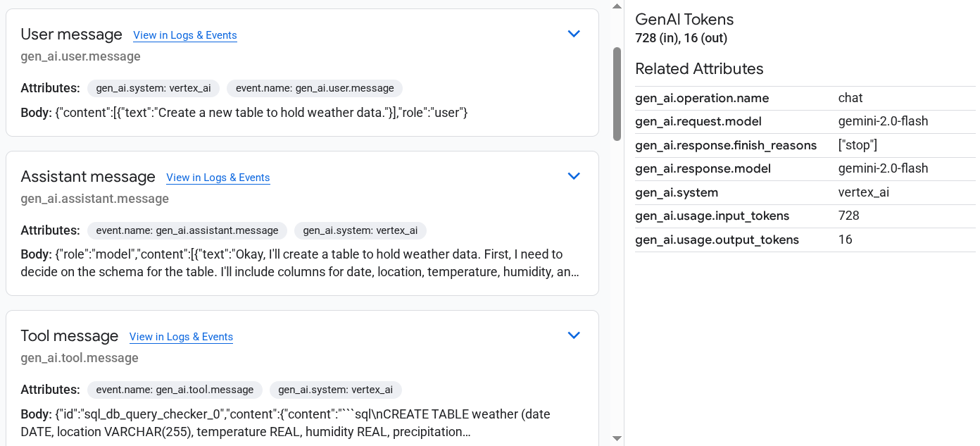Click the scrollbar up arrow

point(616,6)
